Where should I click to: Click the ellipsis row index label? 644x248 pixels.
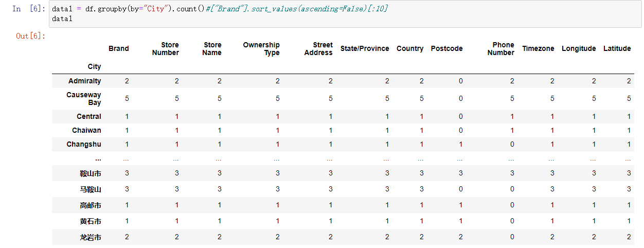tap(98, 159)
